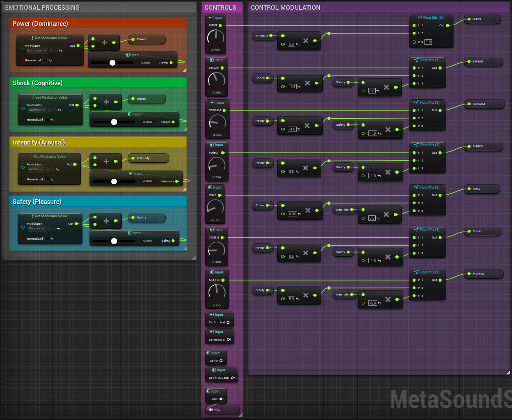512x420 pixels.
Task: Click the BURN input knob
Action: (216, 38)
